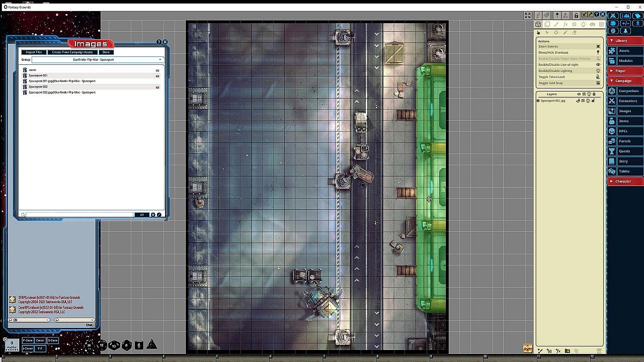This screenshot has height=362, width=644.
Task: Select the Spaceport 002 image entry
Action: (x=91, y=87)
